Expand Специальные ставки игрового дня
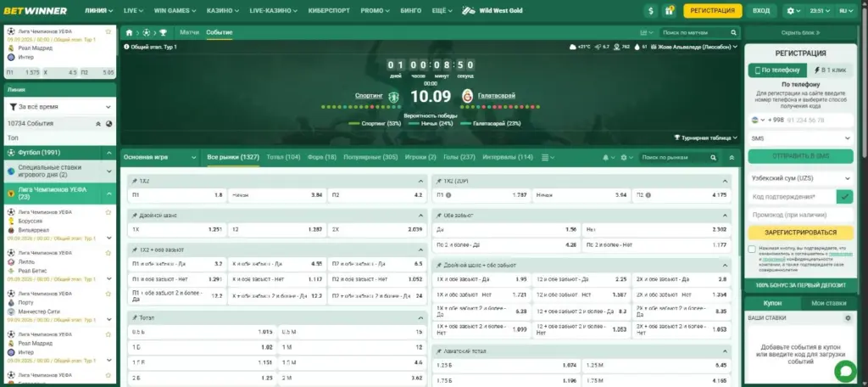 tap(109, 171)
